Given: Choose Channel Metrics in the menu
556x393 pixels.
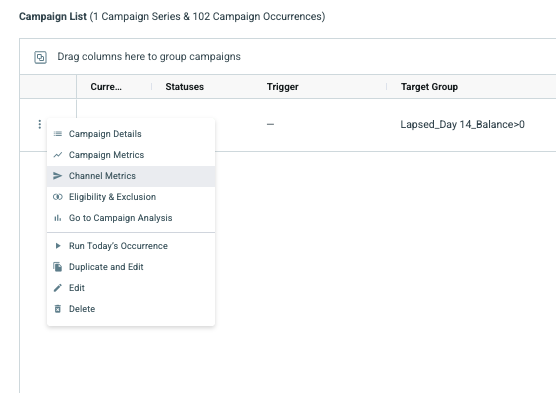Looking at the screenshot, I should coord(131,176).
